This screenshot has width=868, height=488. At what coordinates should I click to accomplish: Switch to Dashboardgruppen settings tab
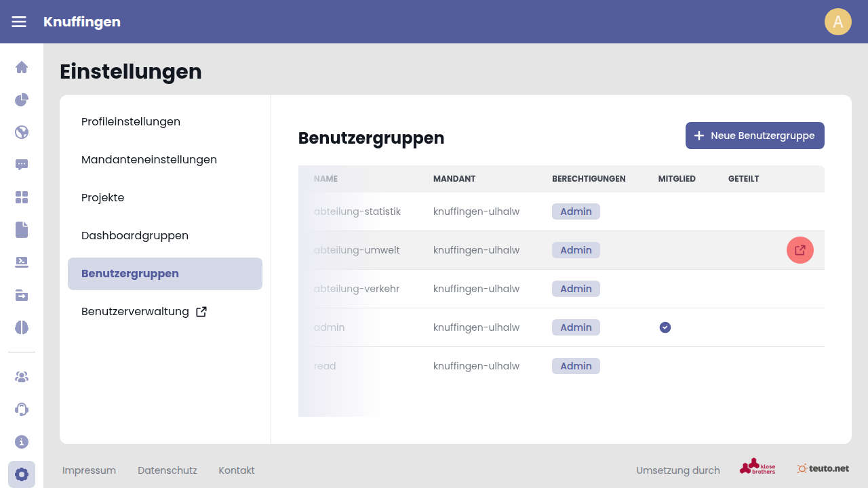135,236
